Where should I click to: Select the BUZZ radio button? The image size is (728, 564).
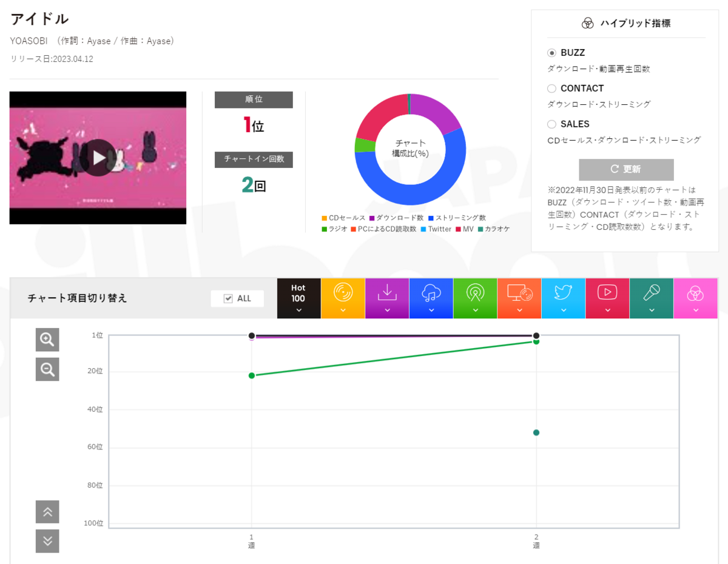(551, 53)
